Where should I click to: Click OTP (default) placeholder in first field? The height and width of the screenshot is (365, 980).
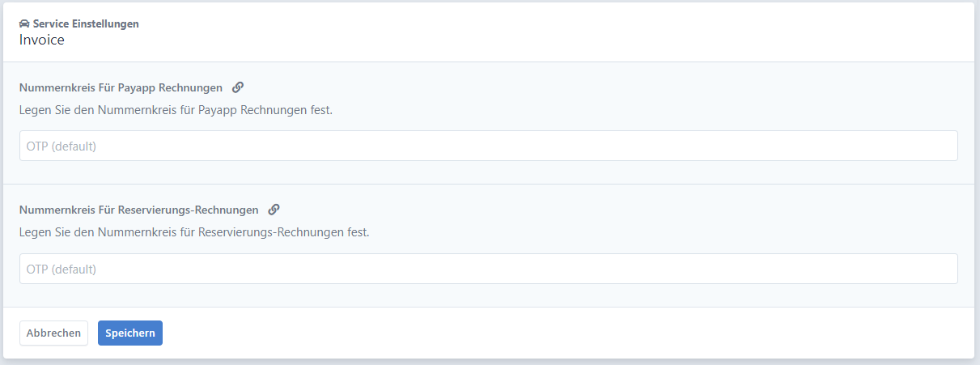coord(62,146)
